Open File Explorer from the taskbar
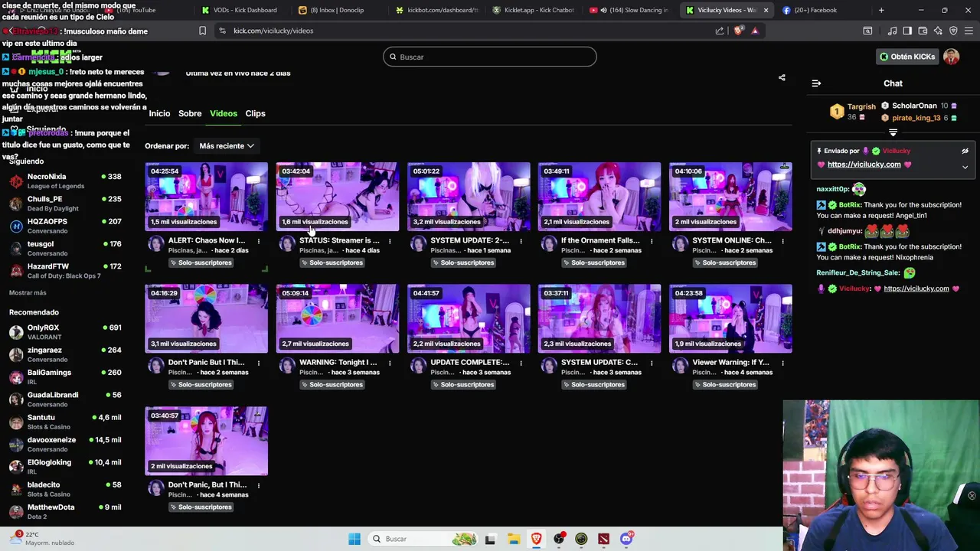 click(x=514, y=539)
